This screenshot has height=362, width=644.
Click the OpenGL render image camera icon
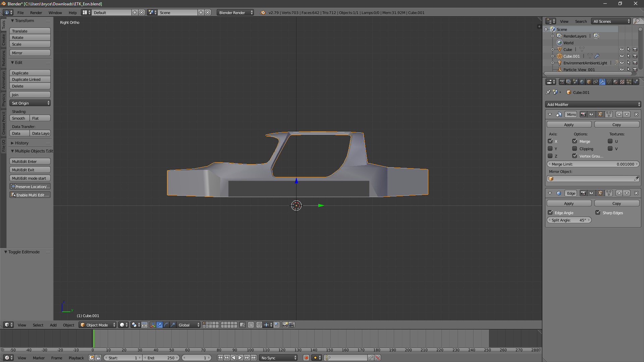285,325
